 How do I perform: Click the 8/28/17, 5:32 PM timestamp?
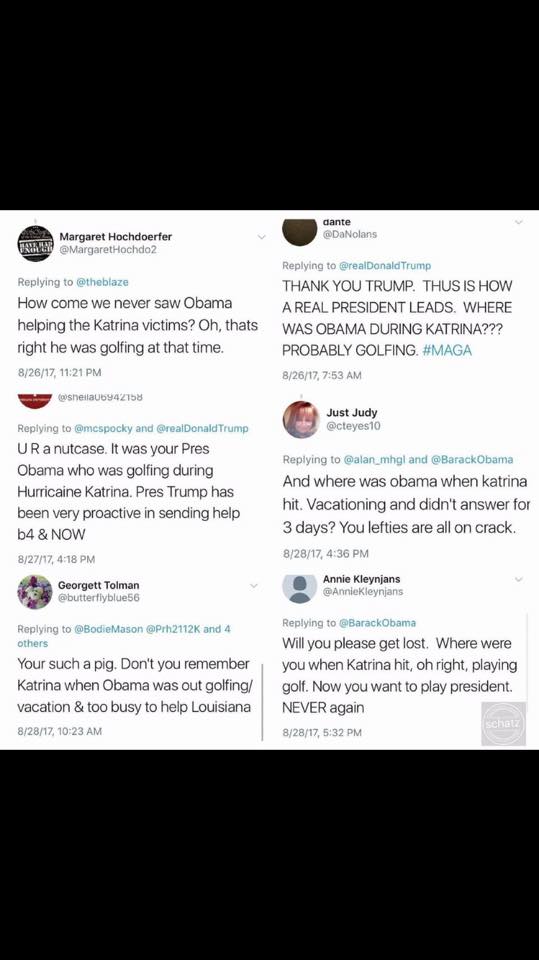pyautogui.click(x=322, y=732)
